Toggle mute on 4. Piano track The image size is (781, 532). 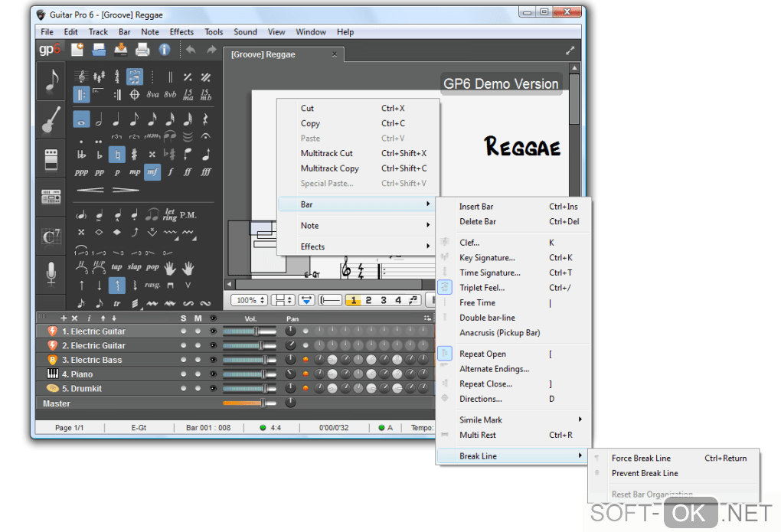198,374
